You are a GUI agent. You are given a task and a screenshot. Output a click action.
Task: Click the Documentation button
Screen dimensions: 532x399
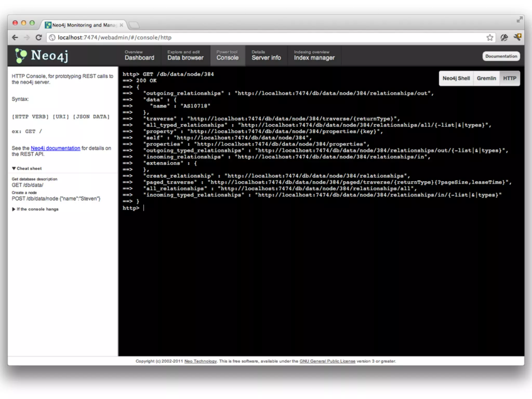click(x=501, y=56)
